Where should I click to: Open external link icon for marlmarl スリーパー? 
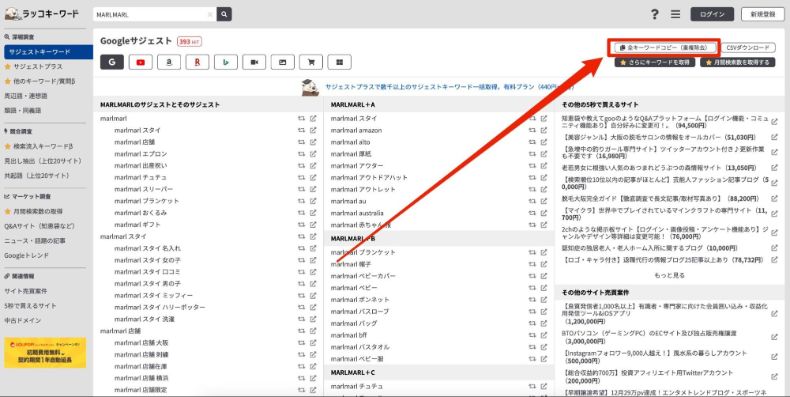coord(313,189)
